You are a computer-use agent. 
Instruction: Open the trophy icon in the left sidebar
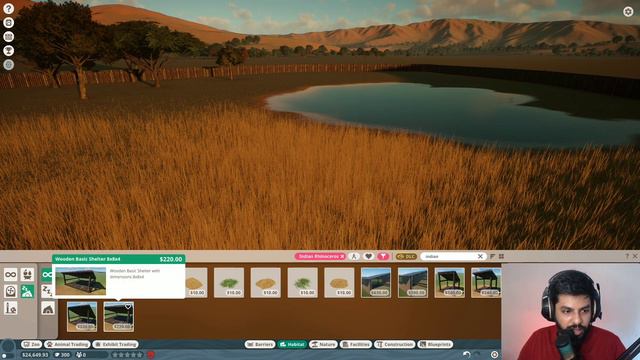click(9, 51)
